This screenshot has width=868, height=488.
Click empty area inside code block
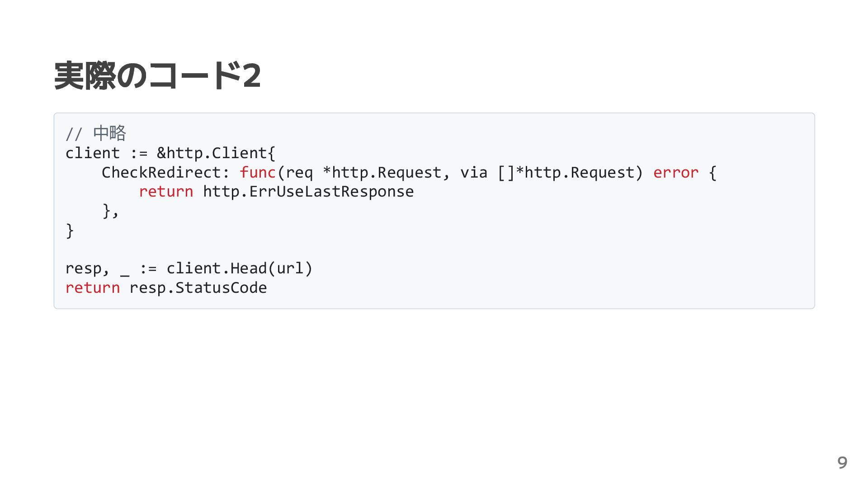tap(542, 244)
